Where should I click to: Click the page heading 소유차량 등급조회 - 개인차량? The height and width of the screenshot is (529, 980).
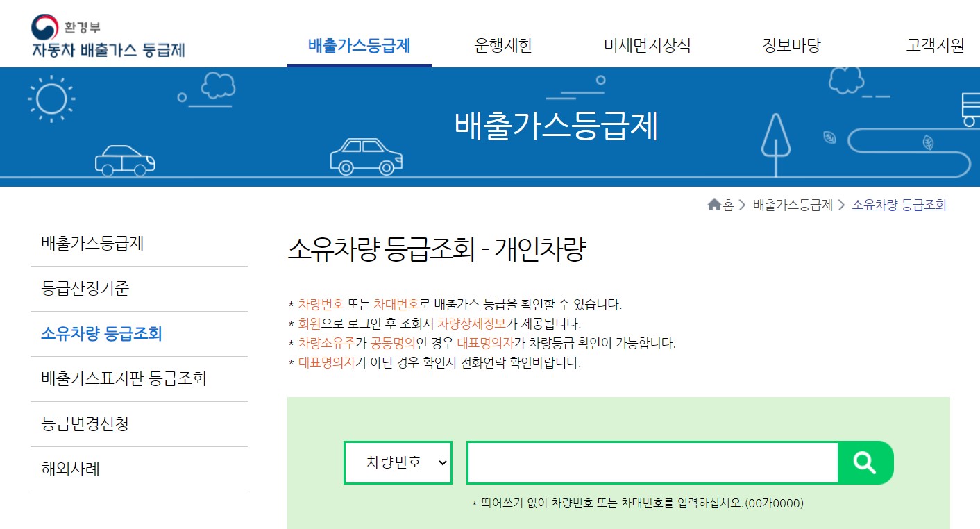tap(436, 251)
